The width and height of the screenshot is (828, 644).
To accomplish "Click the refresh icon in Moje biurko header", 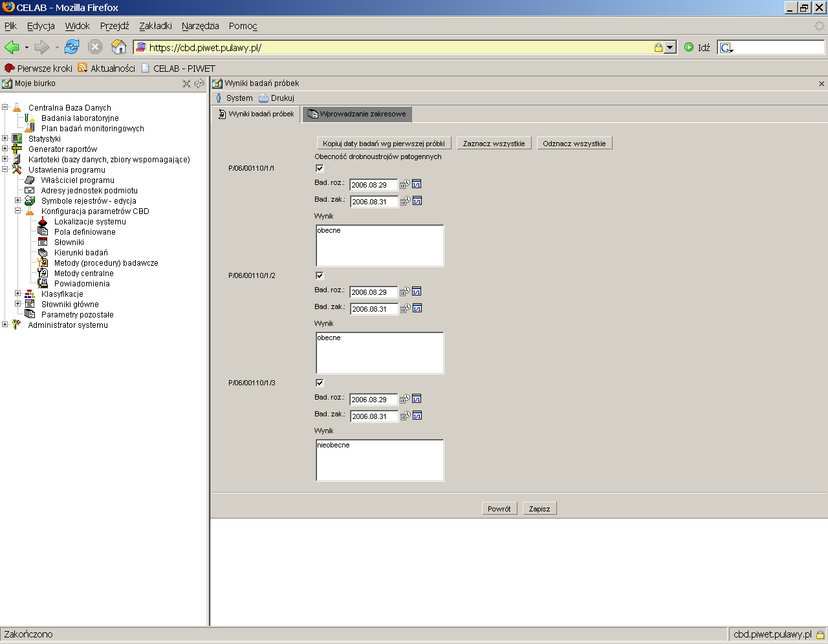I will 199,83.
